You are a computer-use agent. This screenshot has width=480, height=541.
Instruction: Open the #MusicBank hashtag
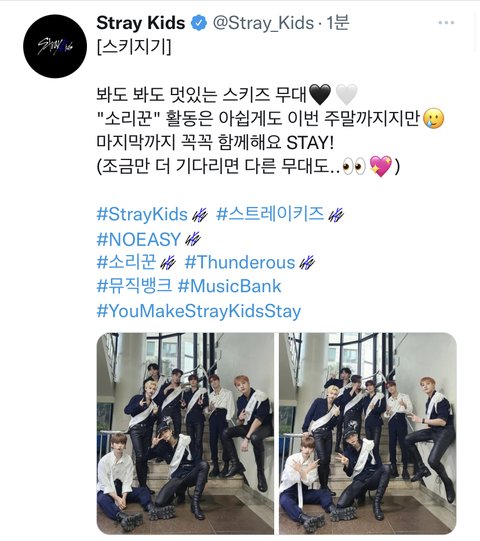coord(229,286)
